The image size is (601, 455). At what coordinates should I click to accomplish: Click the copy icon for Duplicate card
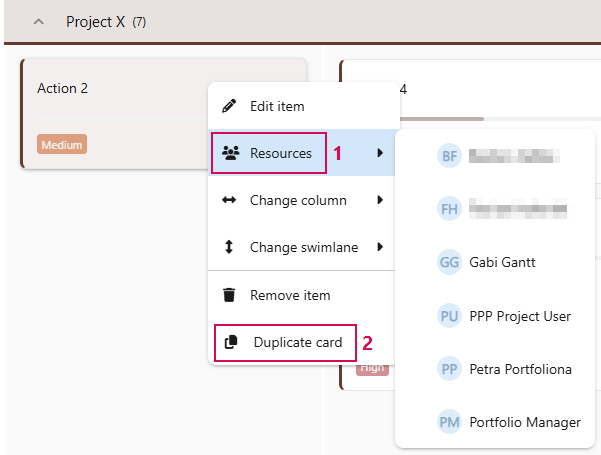point(231,342)
